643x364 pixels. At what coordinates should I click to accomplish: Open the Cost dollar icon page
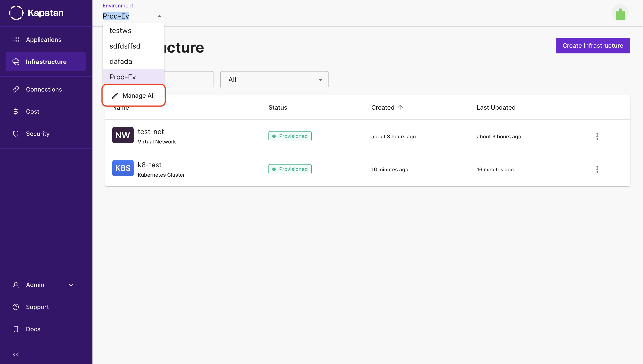click(16, 112)
